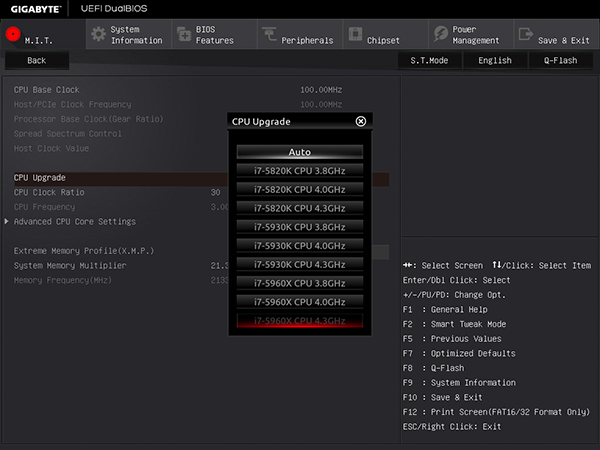
Task: Choose i7-5820K CPU 3.8GHz option
Action: coord(300,171)
